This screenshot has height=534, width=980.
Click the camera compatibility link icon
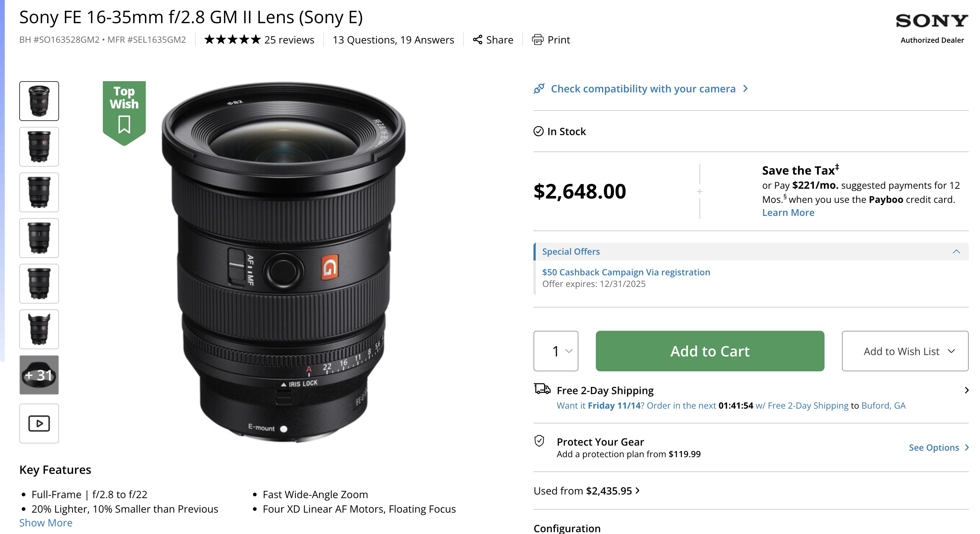(539, 89)
